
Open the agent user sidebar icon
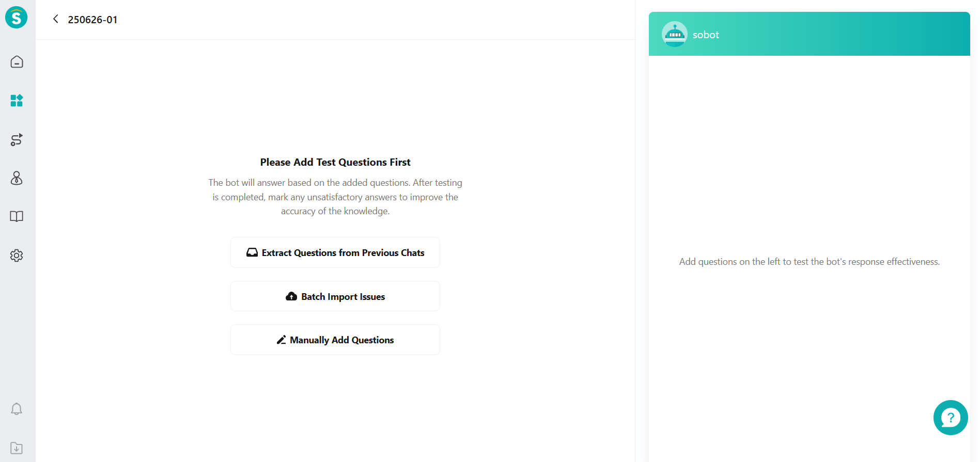click(17, 178)
